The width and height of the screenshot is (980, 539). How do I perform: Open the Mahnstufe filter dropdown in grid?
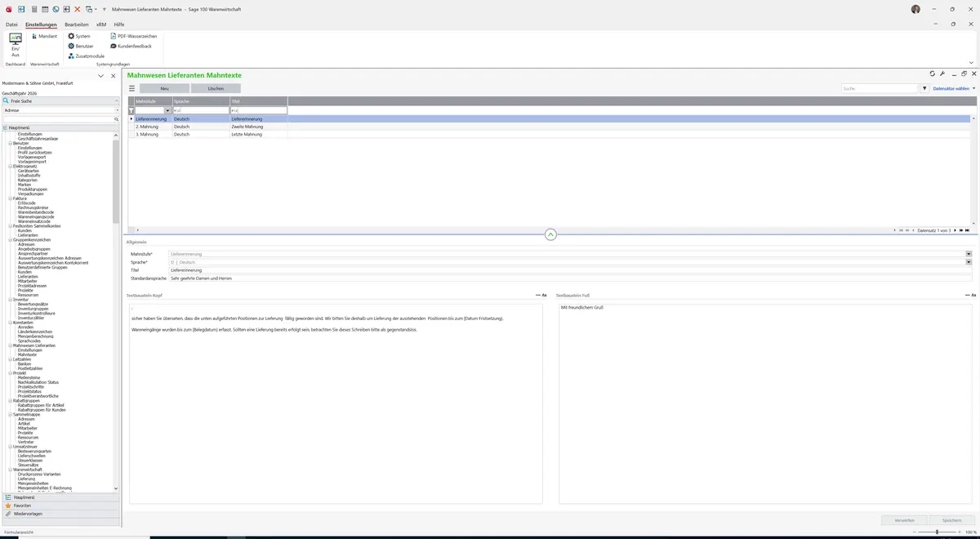point(167,110)
